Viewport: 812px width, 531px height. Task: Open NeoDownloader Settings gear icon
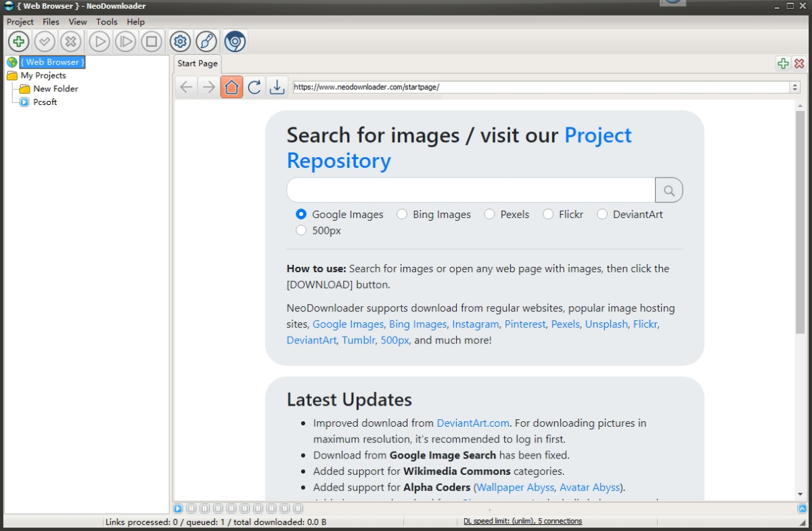coord(179,41)
